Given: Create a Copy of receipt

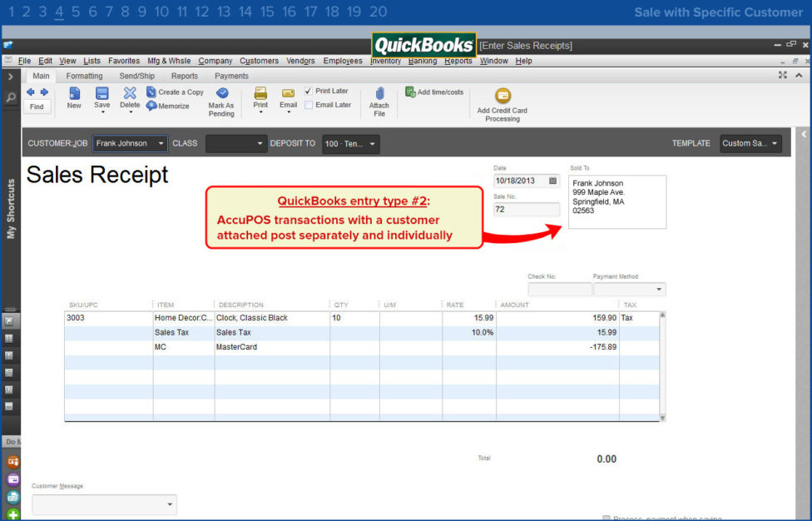Looking at the screenshot, I should point(175,92).
